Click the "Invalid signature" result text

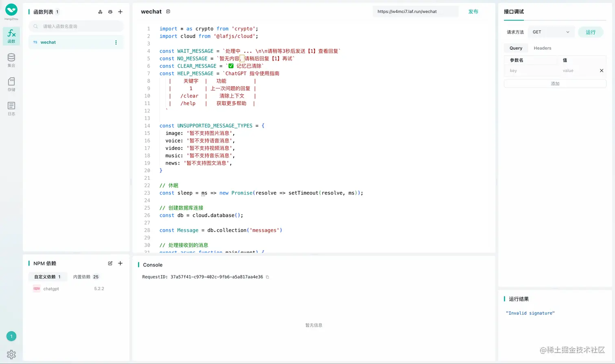pyautogui.click(x=530, y=313)
